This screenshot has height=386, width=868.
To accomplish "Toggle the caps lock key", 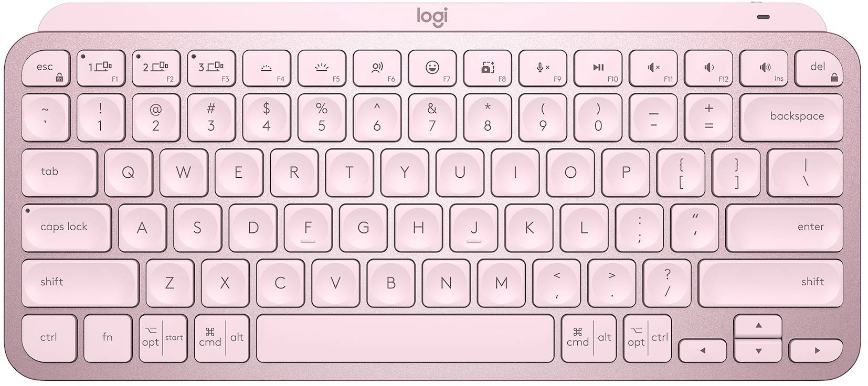I will pyautogui.click(x=66, y=228).
